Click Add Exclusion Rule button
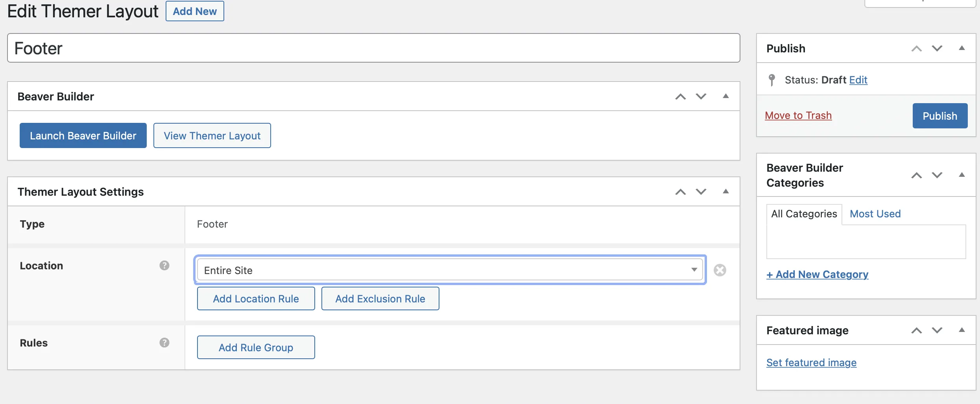 coord(380,298)
